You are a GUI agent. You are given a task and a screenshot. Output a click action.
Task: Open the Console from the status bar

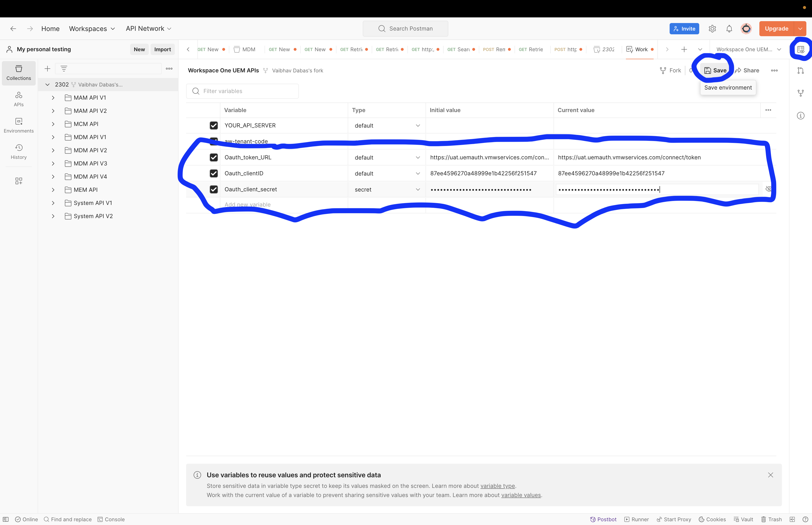pos(111,519)
